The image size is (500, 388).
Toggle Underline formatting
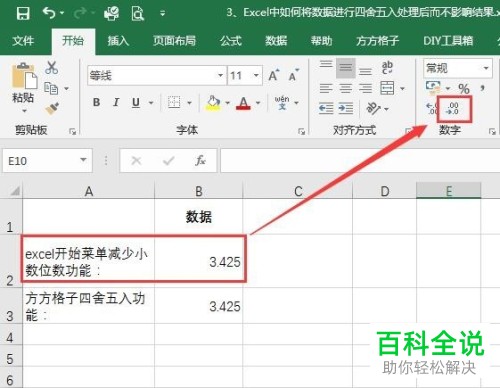pyautogui.click(x=136, y=103)
